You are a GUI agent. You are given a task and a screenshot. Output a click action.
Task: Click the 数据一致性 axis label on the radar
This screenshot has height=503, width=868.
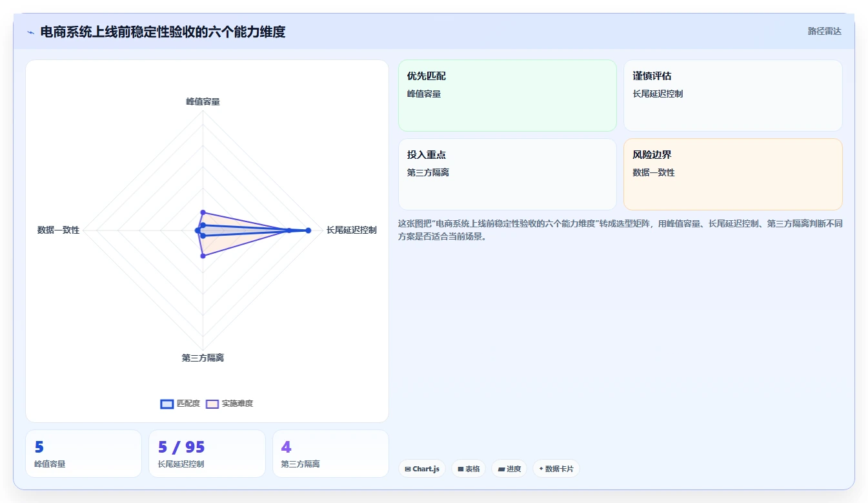(59, 230)
